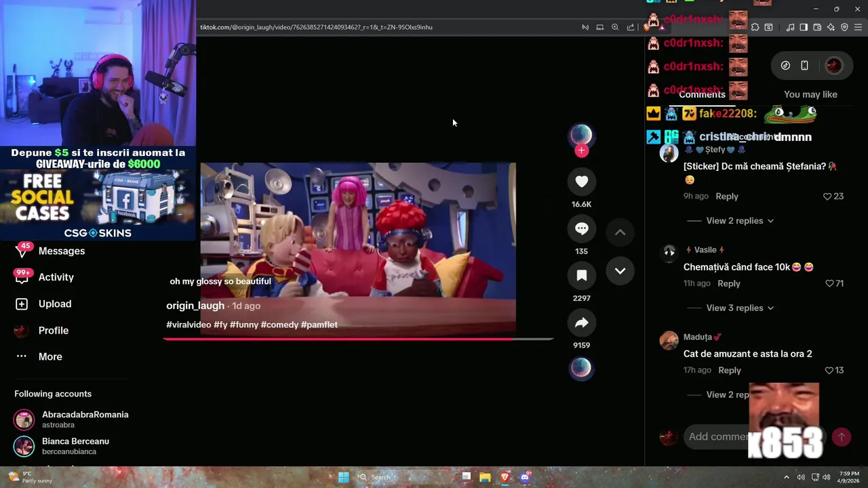
Task: Expand View 3 replies under Vasile's comment
Action: coord(740,308)
